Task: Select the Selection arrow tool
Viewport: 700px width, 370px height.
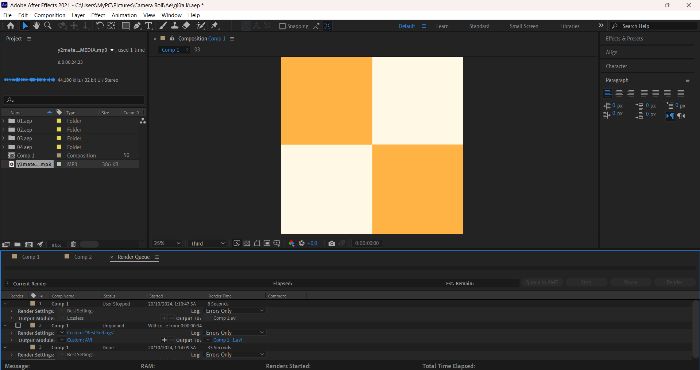Action: (x=25, y=26)
